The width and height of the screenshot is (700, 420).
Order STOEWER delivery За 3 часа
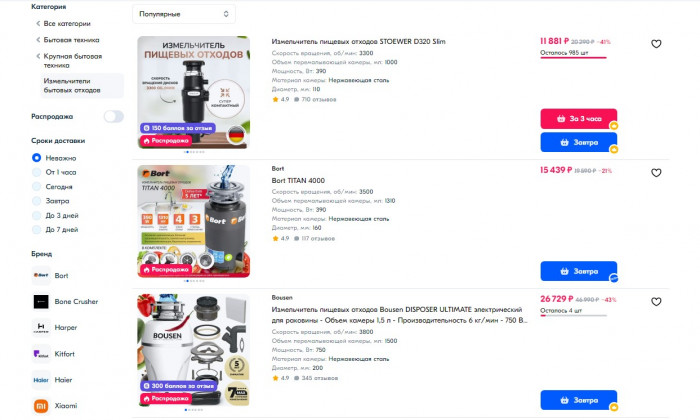579,119
